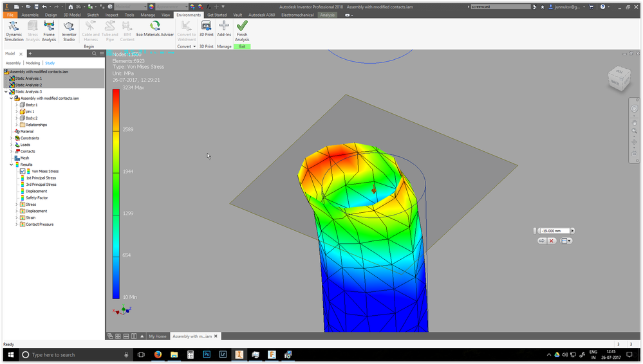Expand the Body:1 node

(x=17, y=105)
